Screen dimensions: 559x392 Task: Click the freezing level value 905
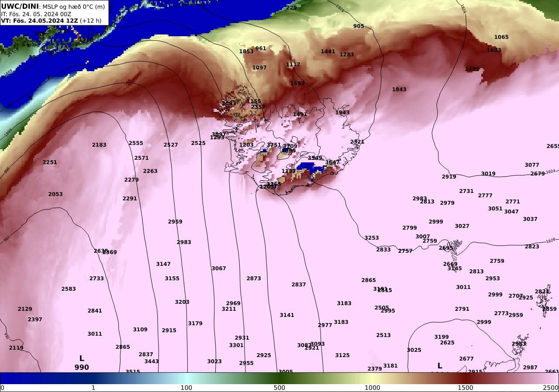tap(359, 26)
